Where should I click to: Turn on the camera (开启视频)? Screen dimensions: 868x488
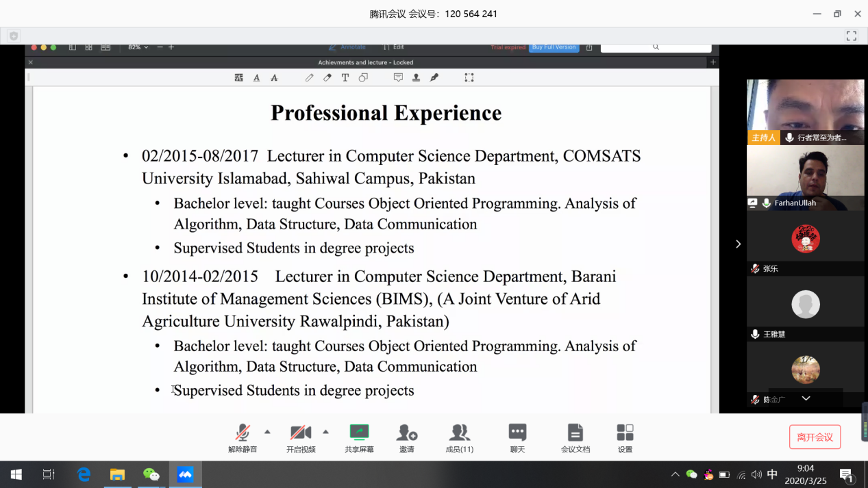click(x=301, y=437)
